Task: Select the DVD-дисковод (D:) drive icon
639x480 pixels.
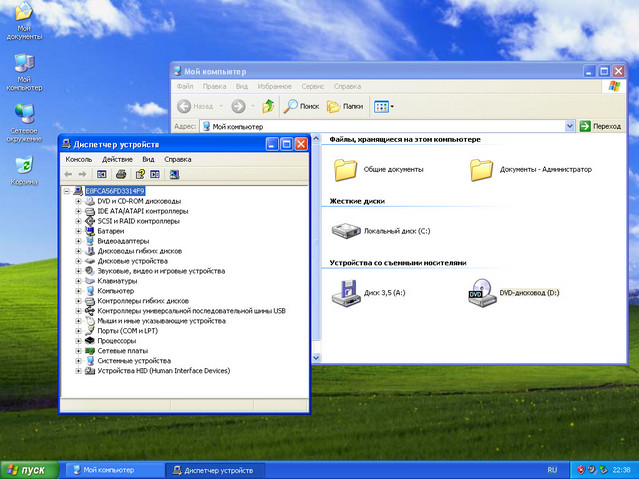Action: tap(482, 292)
